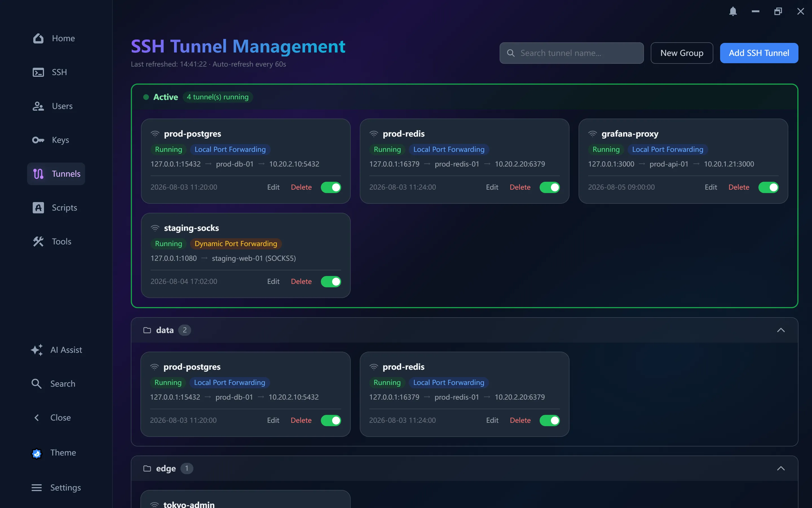The image size is (812, 508).
Task: Open Scripts via its sidebar icon
Action: tap(38, 208)
